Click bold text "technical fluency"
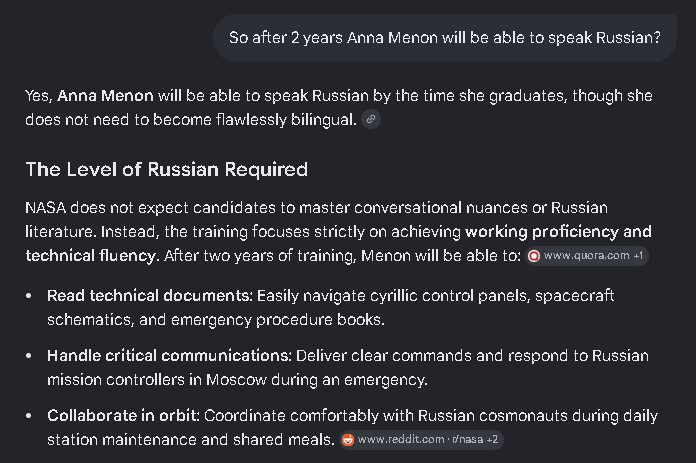The height and width of the screenshot is (463, 696). (90, 256)
